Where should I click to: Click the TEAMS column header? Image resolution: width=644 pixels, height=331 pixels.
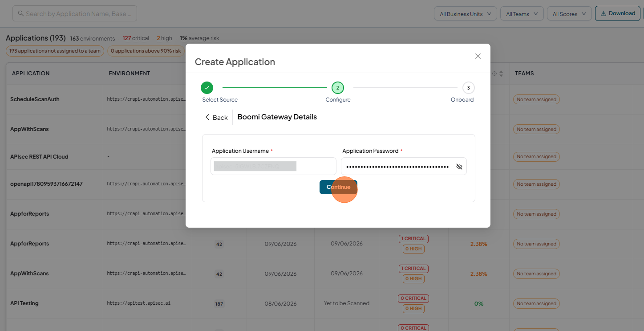[524, 73]
